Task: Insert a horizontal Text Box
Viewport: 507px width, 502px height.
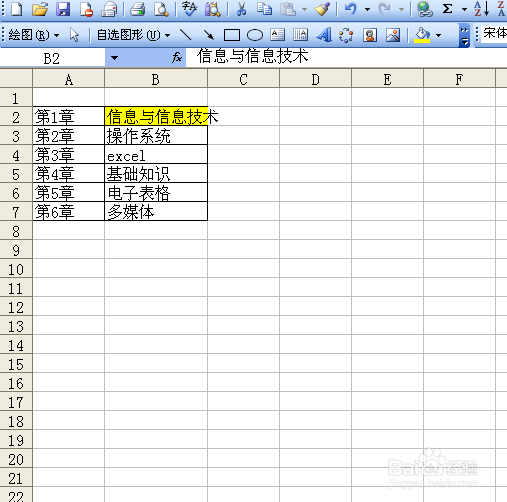Action: [277, 35]
